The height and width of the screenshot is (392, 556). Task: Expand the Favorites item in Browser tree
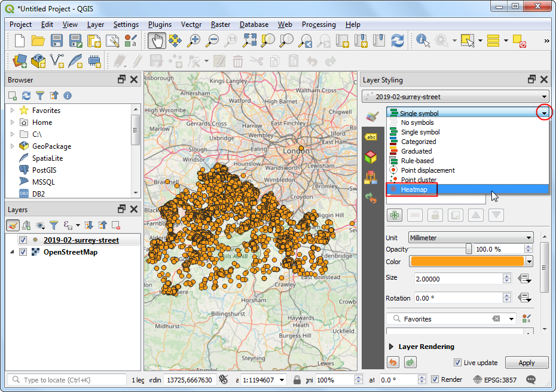(12, 111)
